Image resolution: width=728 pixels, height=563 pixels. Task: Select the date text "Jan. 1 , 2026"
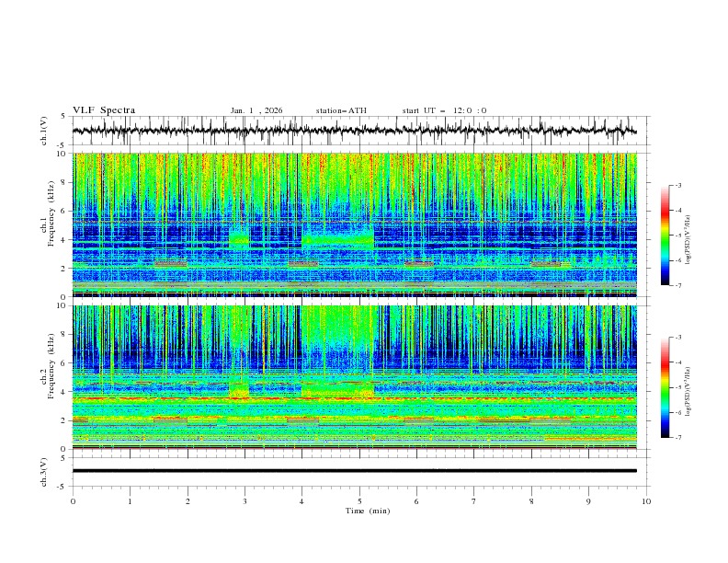coord(256,110)
